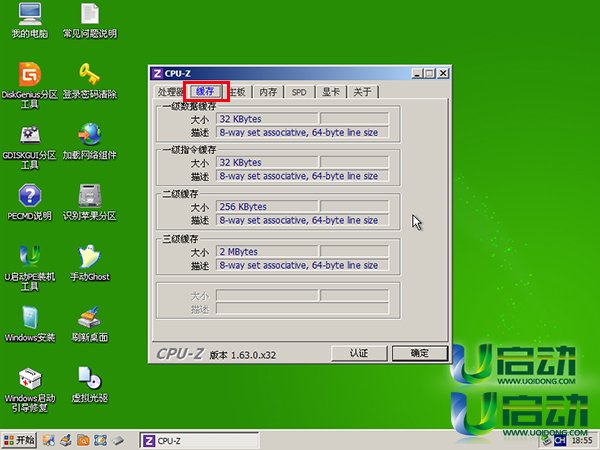Open the Windows安装 icon
This screenshot has height=450, width=600.
point(30,324)
